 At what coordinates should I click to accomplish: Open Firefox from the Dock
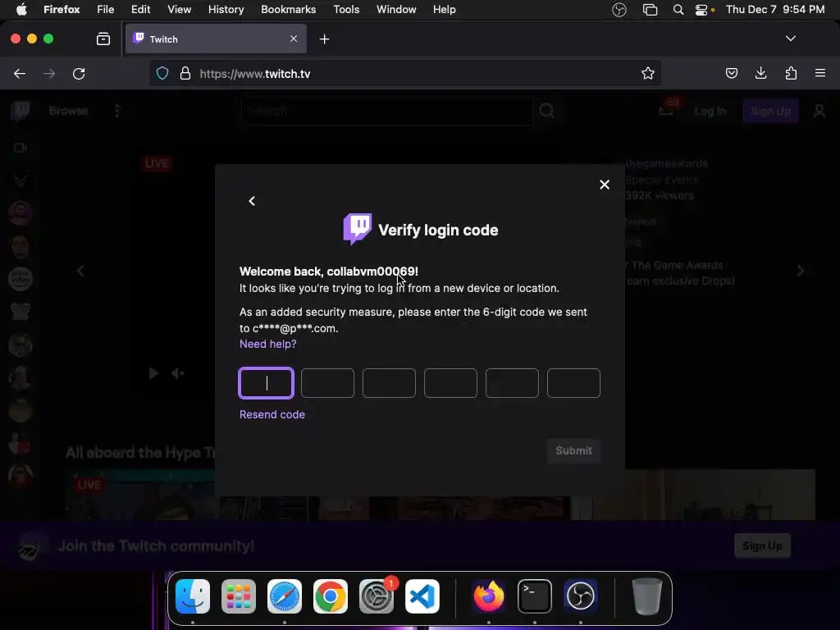pos(489,596)
